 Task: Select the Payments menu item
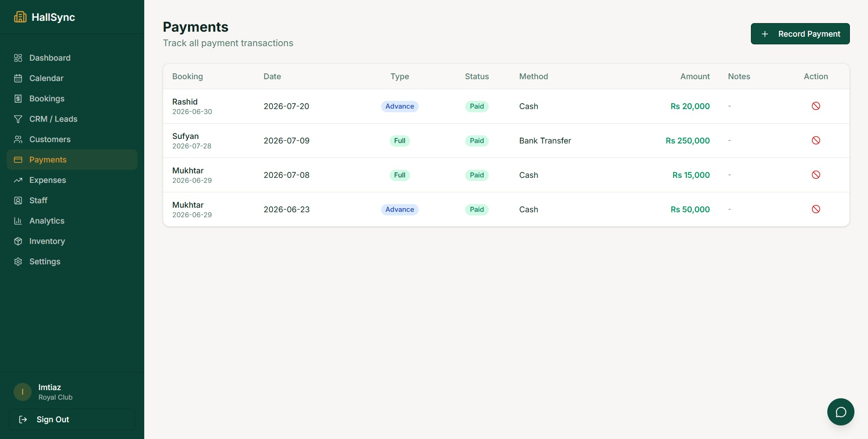pos(72,160)
